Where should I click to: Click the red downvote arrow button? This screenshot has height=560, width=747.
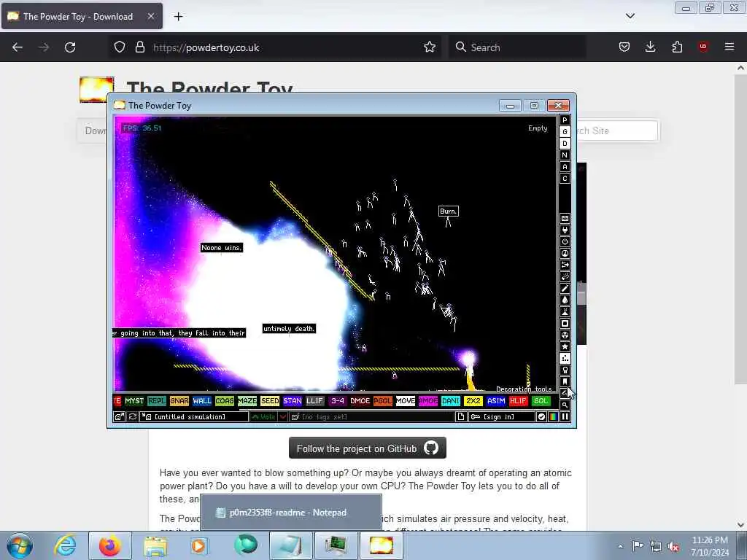click(283, 416)
